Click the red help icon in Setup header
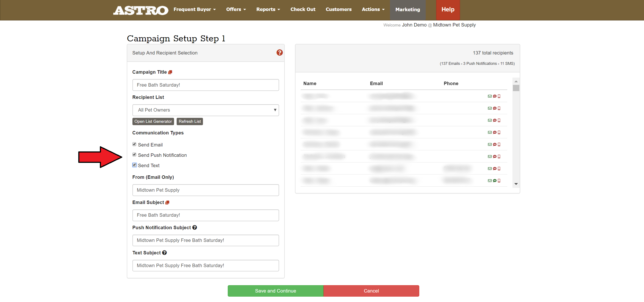 pos(279,53)
